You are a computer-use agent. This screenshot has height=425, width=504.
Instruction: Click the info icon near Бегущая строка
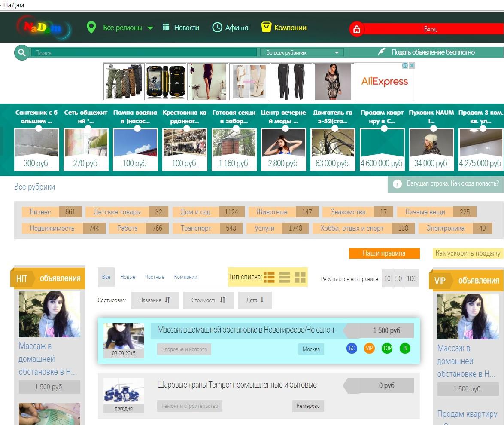397,183
